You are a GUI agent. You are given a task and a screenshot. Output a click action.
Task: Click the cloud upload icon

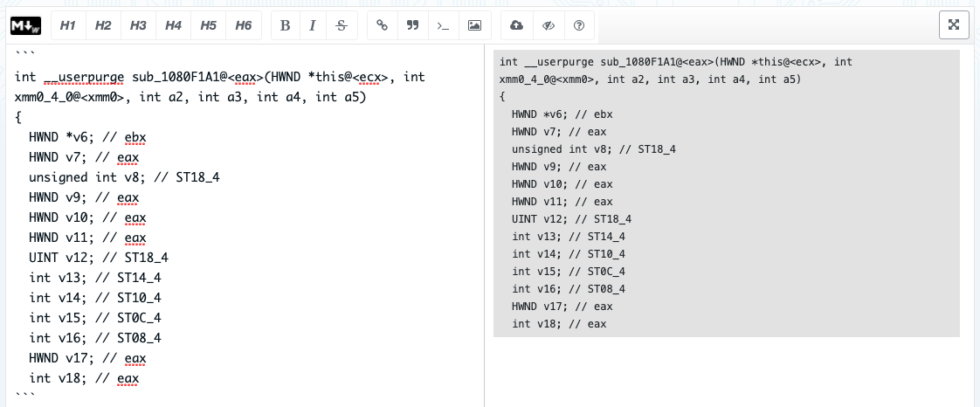(516, 25)
